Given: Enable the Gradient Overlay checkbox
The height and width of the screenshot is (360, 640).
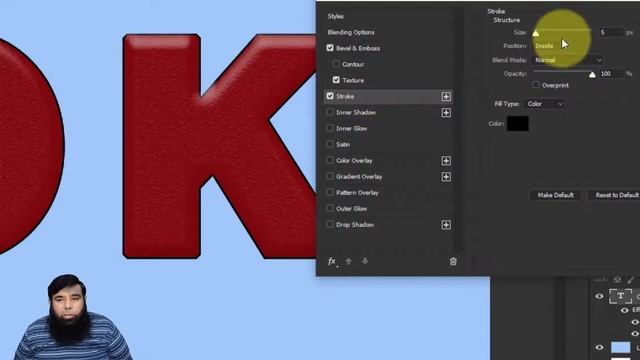Looking at the screenshot, I should 330,176.
